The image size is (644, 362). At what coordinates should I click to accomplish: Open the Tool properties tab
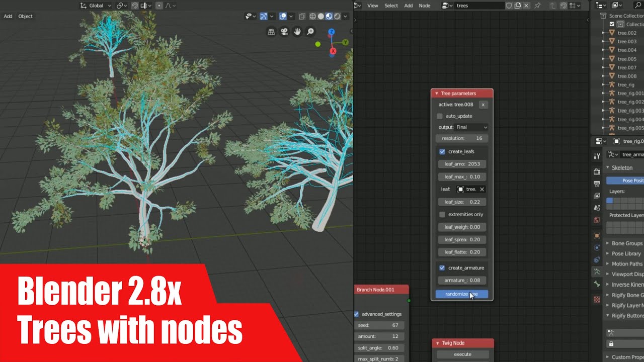click(x=597, y=156)
